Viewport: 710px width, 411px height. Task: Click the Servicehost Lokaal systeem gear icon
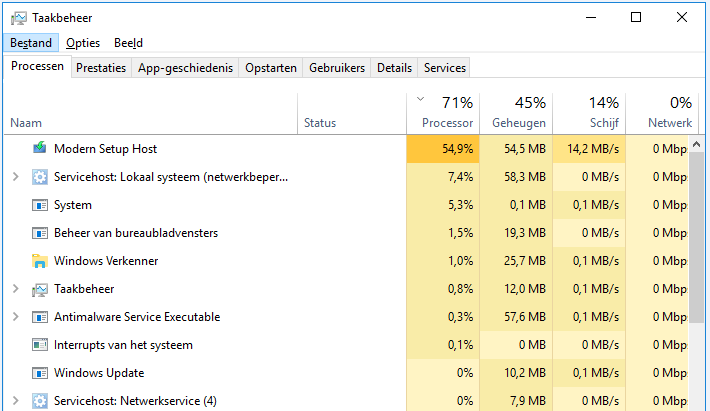[x=40, y=177]
